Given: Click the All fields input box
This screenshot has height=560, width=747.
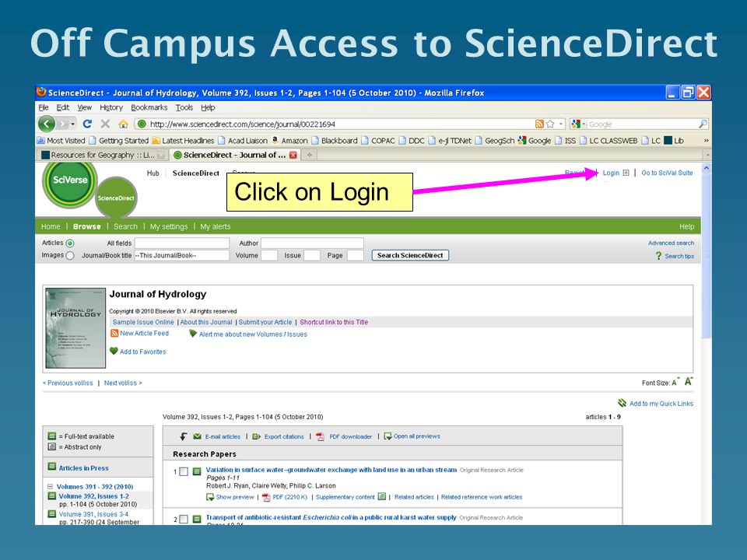Looking at the screenshot, I should click(181, 243).
